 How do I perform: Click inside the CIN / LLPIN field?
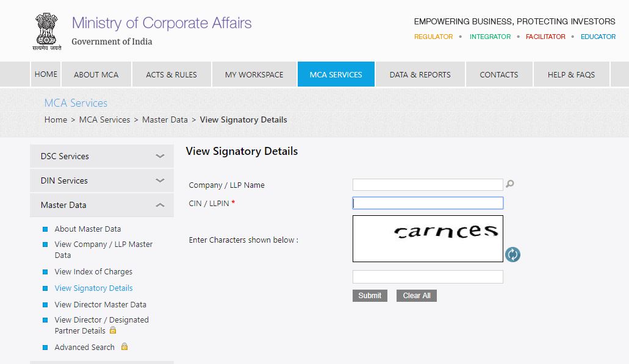click(x=427, y=202)
